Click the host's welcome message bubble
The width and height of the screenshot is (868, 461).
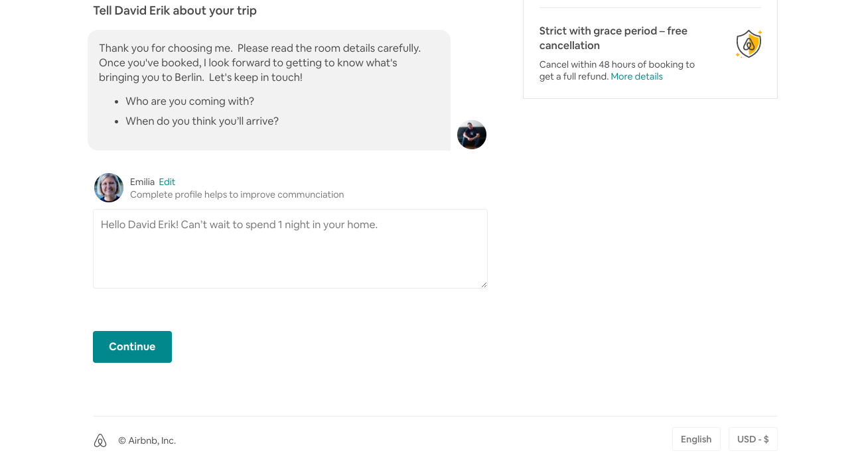(x=269, y=90)
